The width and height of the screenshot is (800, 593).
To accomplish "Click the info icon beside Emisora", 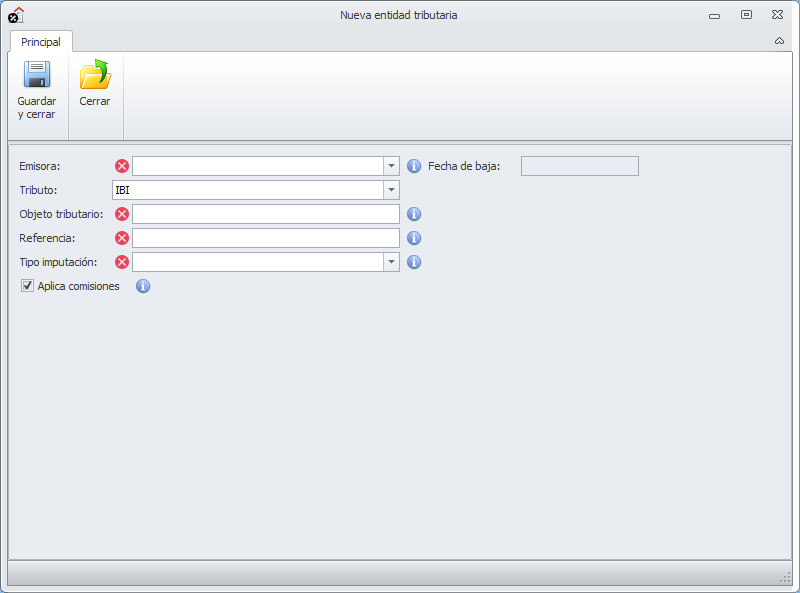I will click(x=414, y=166).
